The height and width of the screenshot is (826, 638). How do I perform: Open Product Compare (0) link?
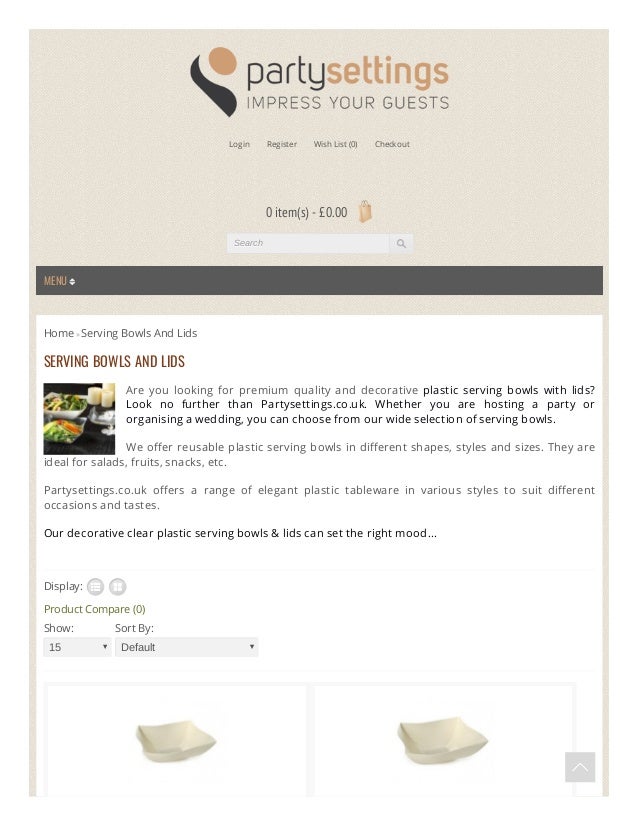[95, 609]
